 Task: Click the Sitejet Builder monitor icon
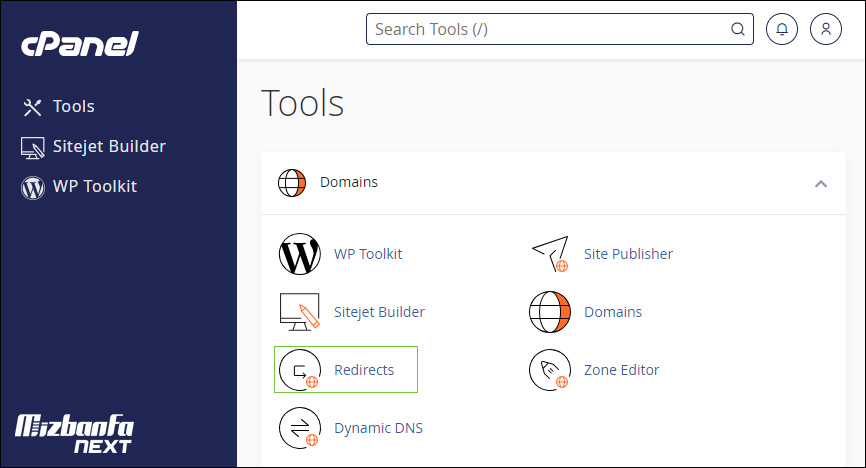300,312
